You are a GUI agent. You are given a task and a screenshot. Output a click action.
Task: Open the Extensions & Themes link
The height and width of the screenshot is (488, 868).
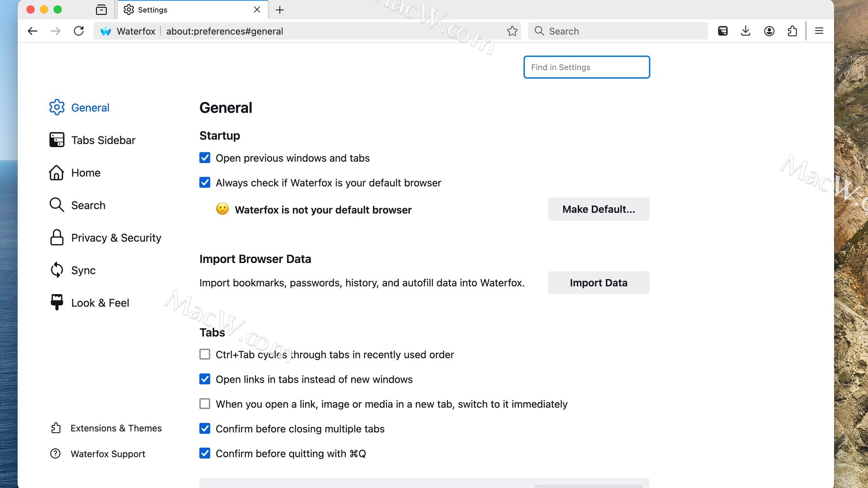click(116, 428)
